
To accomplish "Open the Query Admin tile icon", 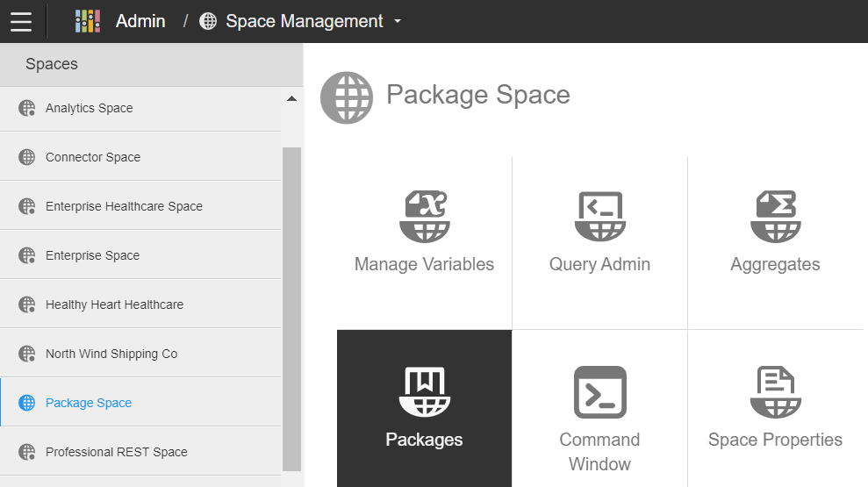I will [x=600, y=217].
